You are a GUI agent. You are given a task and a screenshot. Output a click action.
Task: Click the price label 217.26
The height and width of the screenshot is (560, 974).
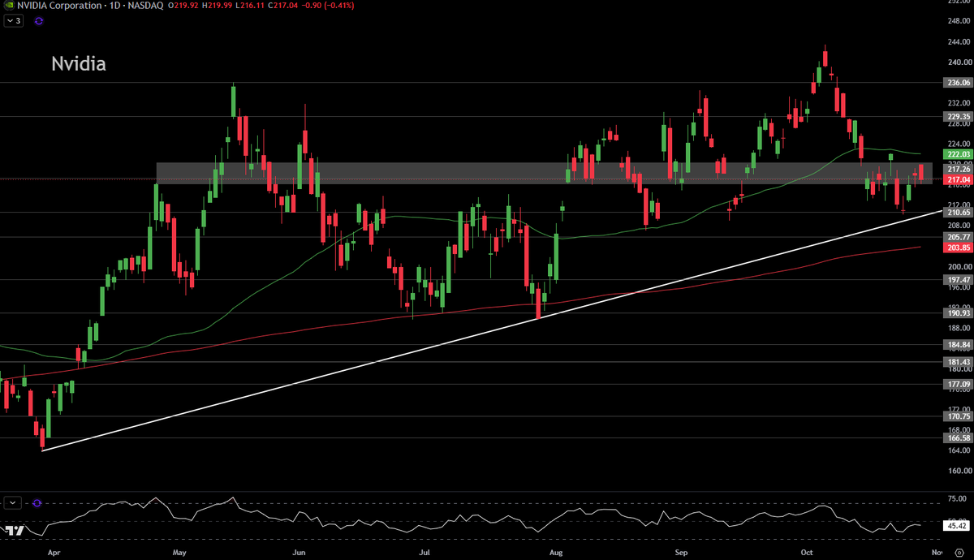(959, 169)
